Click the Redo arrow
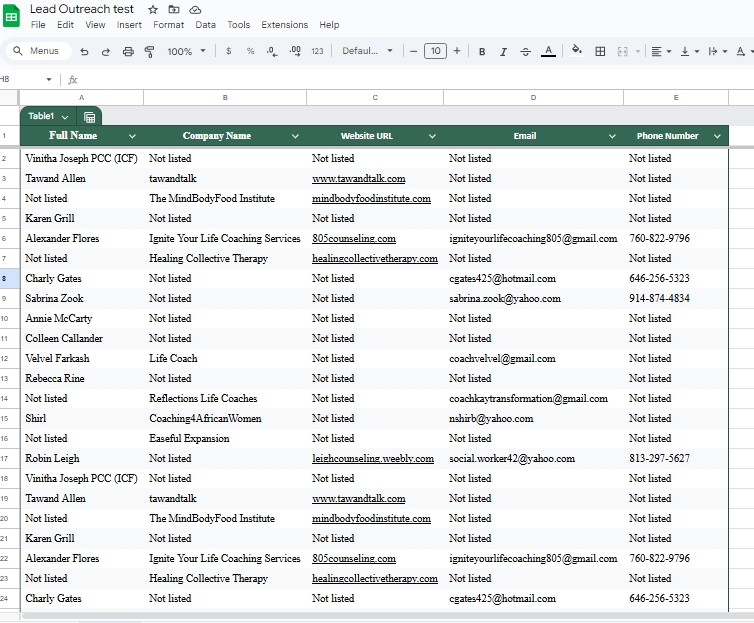Image resolution: width=754 pixels, height=623 pixels. (x=106, y=51)
